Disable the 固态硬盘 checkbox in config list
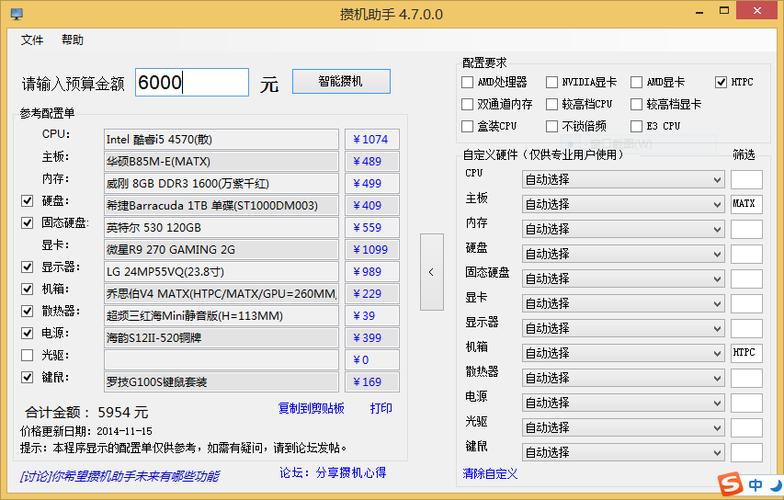784x500 pixels. pos(28,223)
